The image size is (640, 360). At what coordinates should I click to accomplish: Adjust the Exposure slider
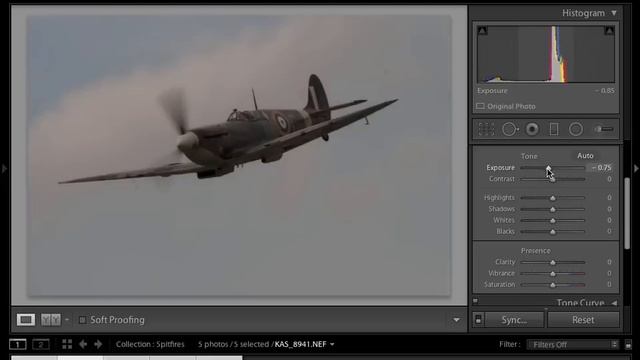[549, 168]
